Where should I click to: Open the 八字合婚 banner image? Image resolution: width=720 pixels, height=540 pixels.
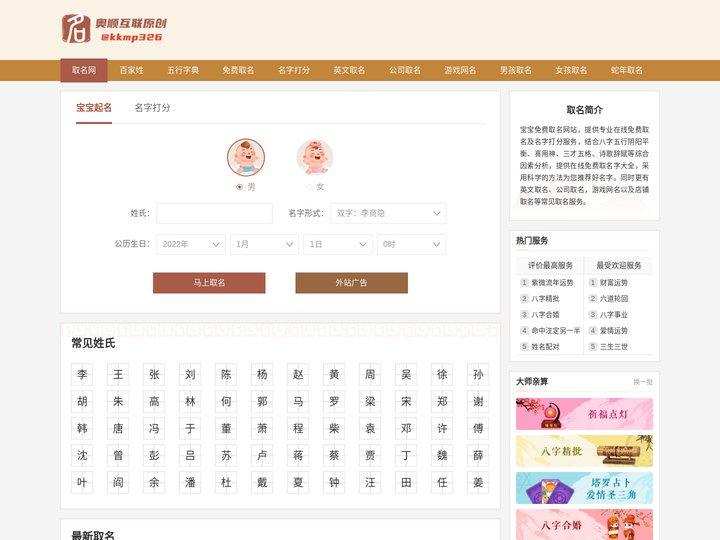(x=584, y=524)
